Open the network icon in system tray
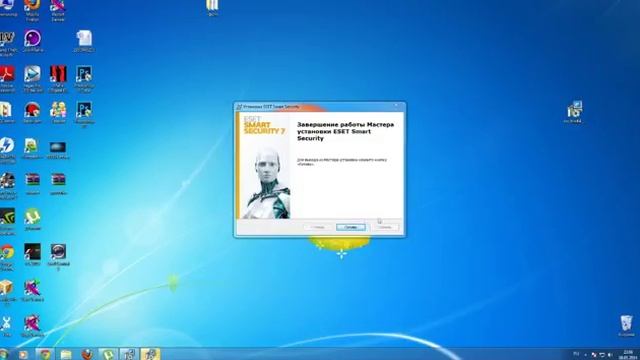The width and height of the screenshot is (640, 360). (x=602, y=355)
